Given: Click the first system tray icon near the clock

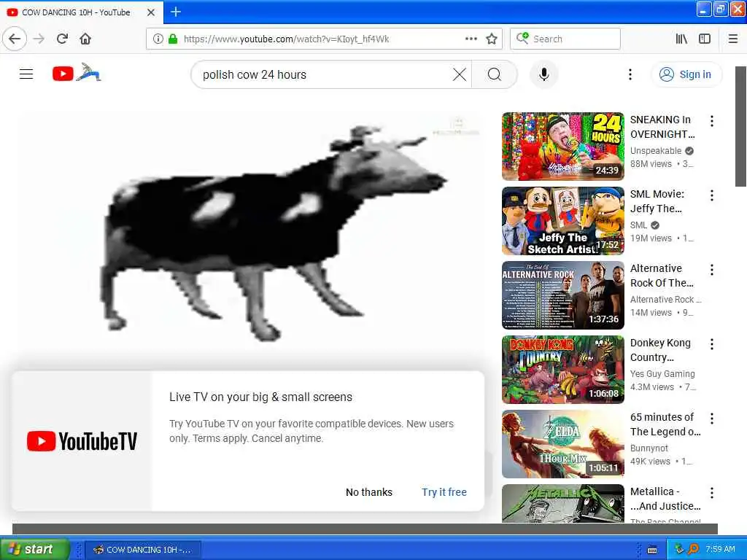Looking at the screenshot, I should click(679, 549).
